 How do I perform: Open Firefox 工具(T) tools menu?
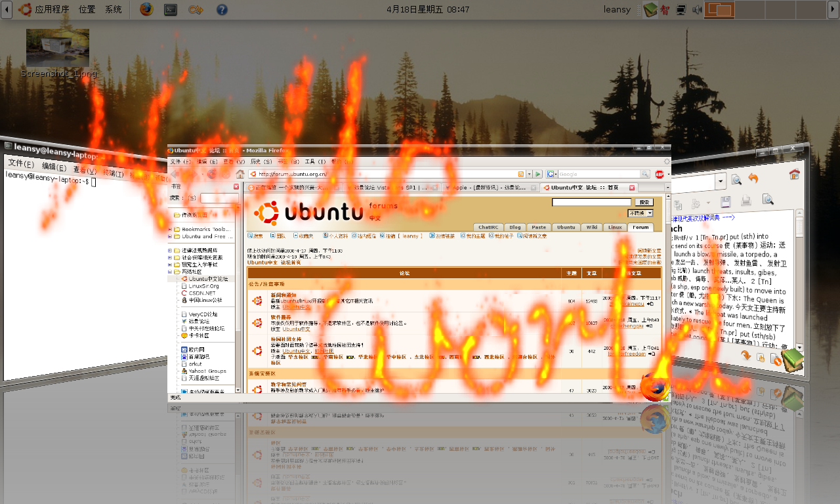point(315,161)
